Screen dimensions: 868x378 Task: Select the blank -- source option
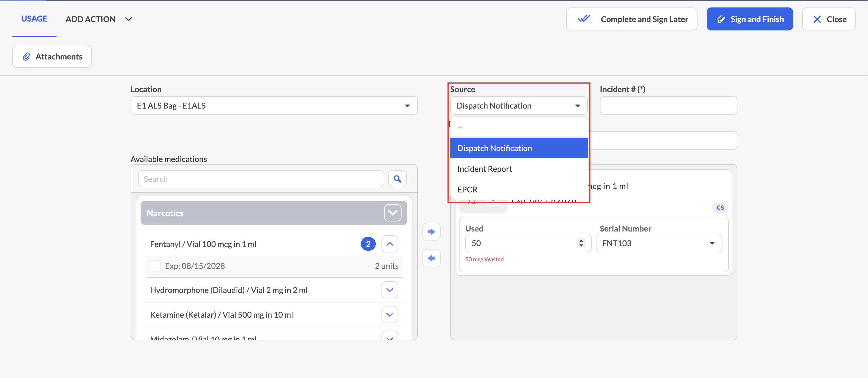(x=519, y=128)
